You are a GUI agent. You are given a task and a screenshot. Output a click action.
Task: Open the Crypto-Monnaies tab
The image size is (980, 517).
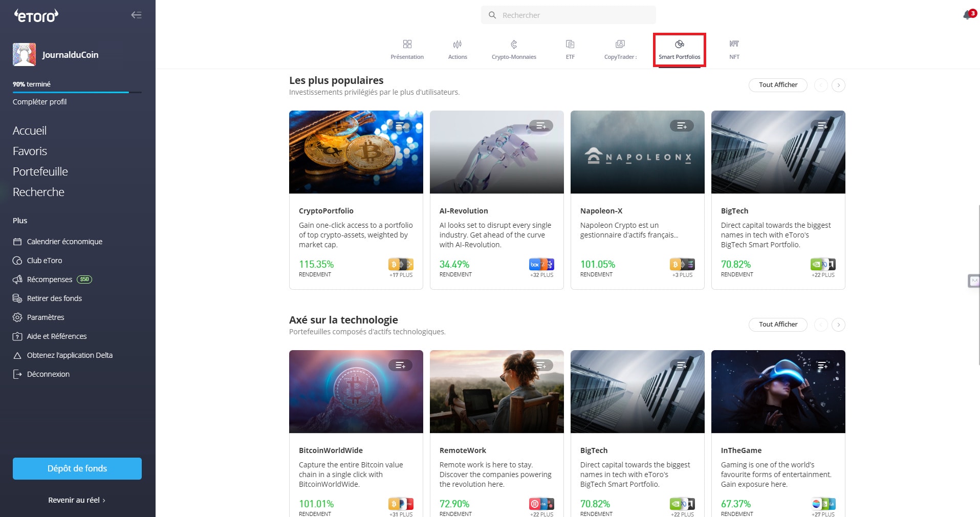tap(514, 50)
